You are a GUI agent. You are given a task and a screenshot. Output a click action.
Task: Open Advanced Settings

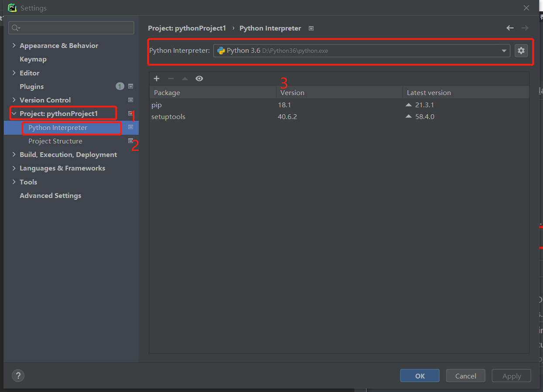click(51, 195)
